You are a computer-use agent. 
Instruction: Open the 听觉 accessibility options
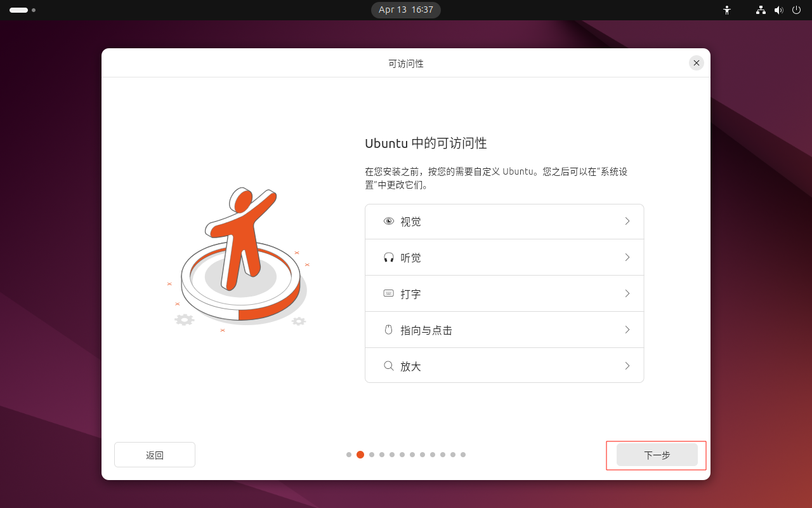pyautogui.click(x=504, y=257)
